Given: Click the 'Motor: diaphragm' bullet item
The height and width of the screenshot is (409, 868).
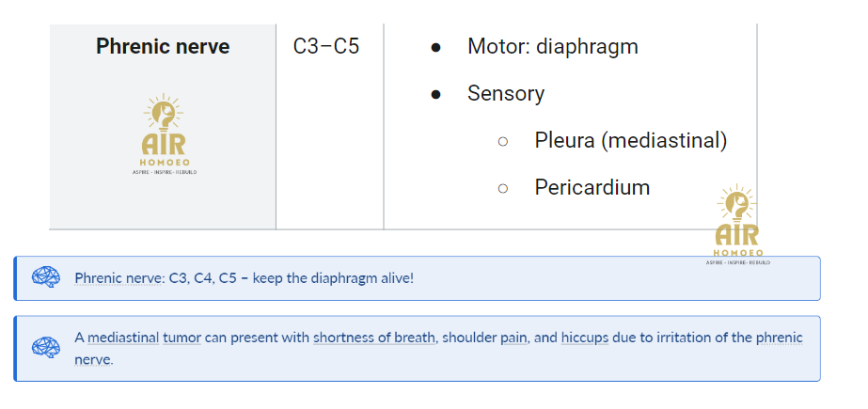Looking at the screenshot, I should click(x=552, y=46).
